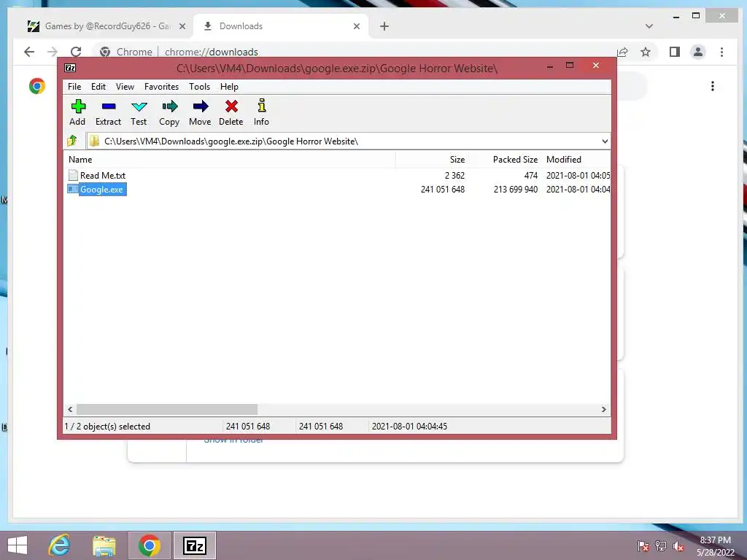Click status date 2021-08-01 04:04:45
The width and height of the screenshot is (747, 560).
click(409, 426)
